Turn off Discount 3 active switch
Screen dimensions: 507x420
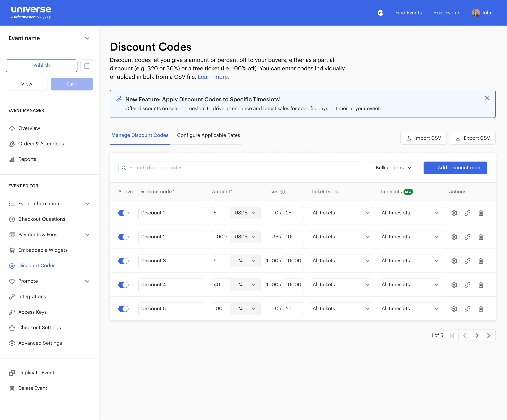(x=123, y=261)
